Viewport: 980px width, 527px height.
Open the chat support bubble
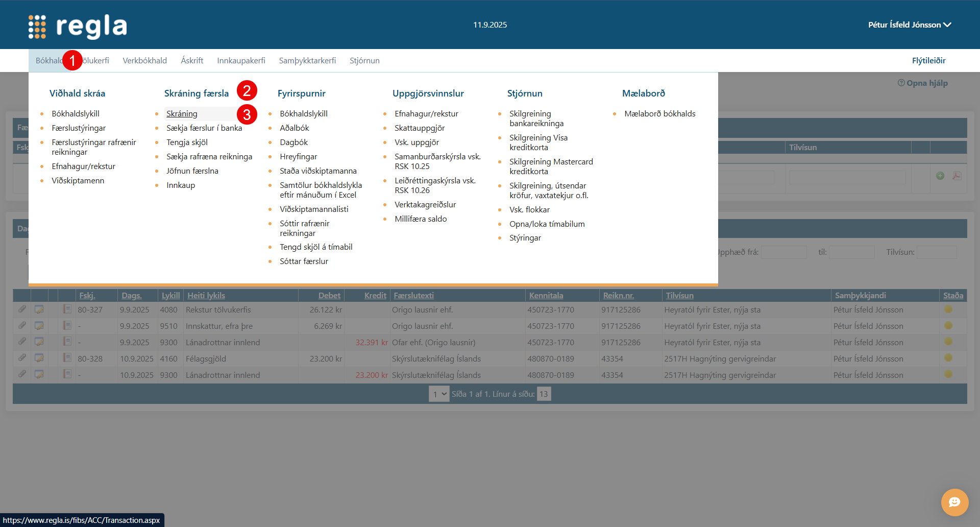tap(954, 502)
